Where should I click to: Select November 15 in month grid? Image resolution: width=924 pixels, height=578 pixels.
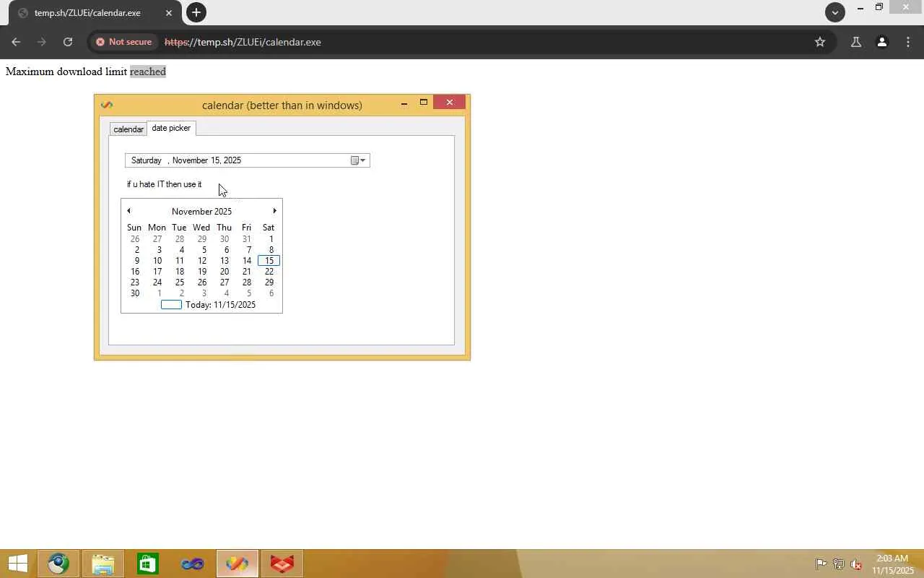(x=269, y=261)
